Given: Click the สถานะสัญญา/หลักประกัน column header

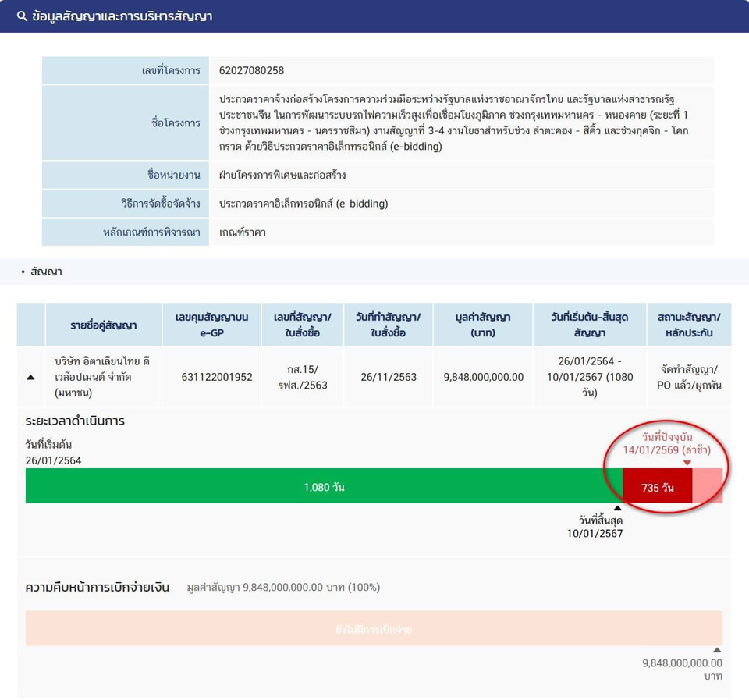Looking at the screenshot, I should (x=688, y=325).
